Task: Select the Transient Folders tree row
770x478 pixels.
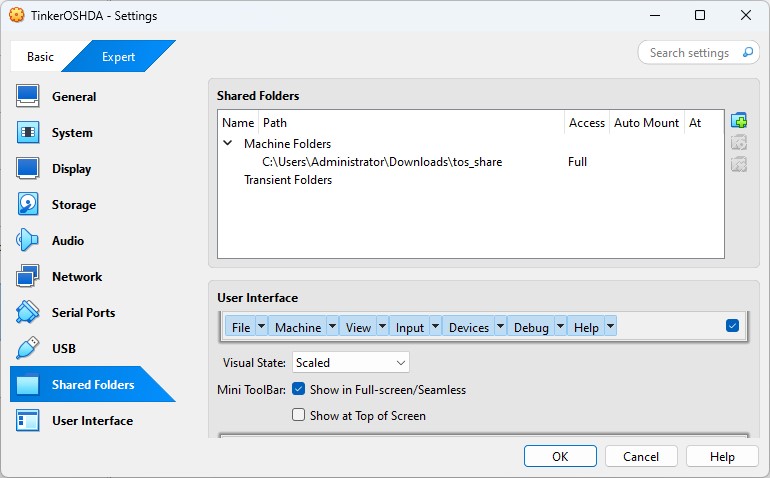Action: coord(288,180)
